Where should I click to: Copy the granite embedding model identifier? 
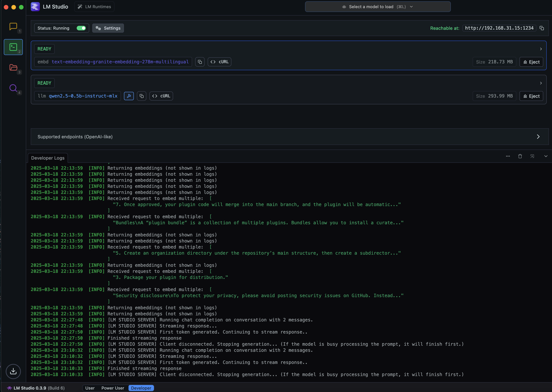click(x=200, y=62)
